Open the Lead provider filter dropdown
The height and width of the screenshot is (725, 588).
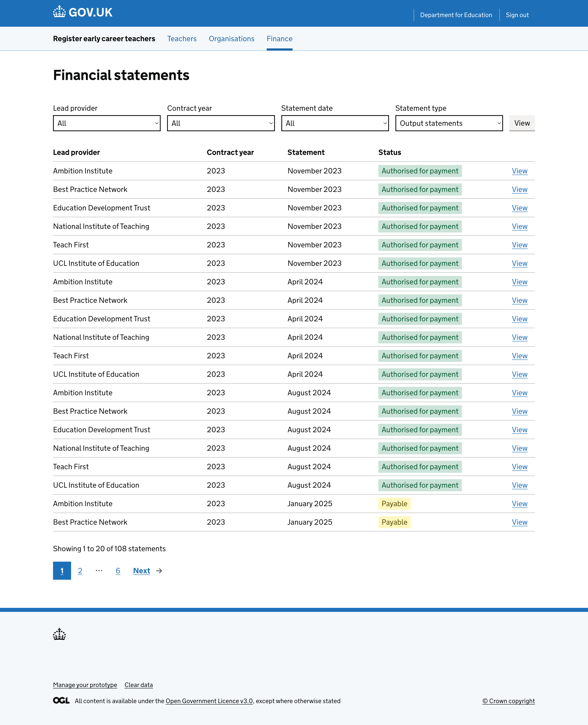click(106, 123)
